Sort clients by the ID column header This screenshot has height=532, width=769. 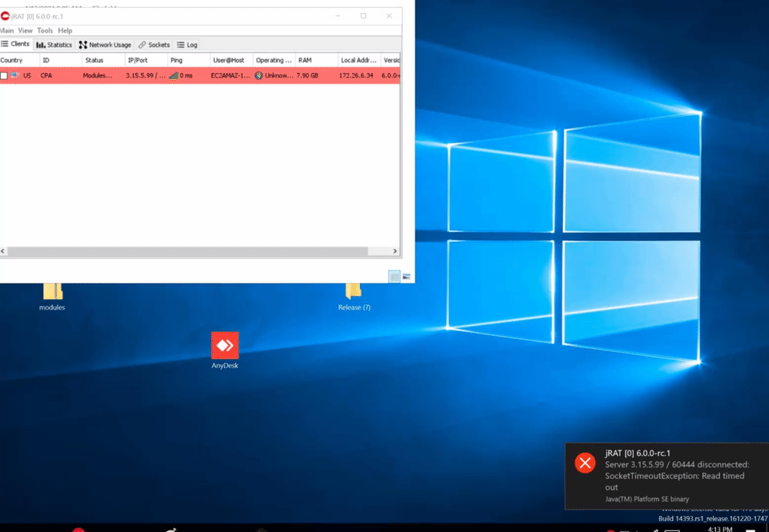click(x=61, y=60)
